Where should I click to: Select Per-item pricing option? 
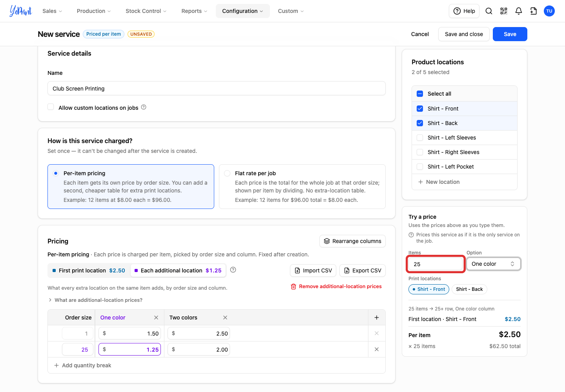coord(131,187)
